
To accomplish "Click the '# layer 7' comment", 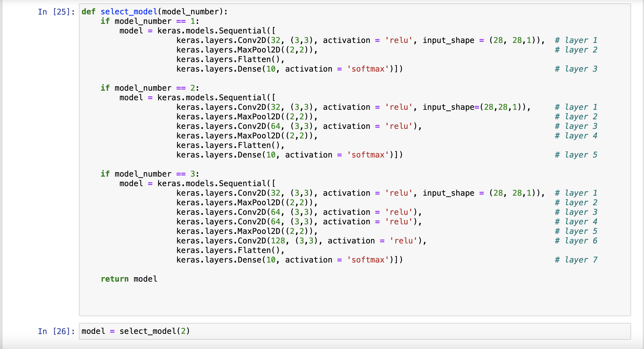I will coord(576,260).
